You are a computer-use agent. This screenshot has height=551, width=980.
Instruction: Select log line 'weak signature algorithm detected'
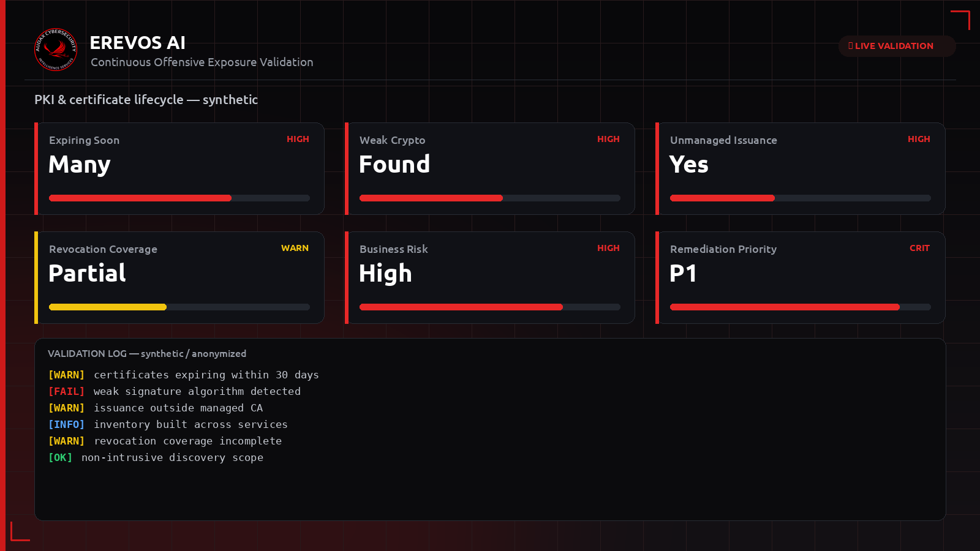(197, 391)
